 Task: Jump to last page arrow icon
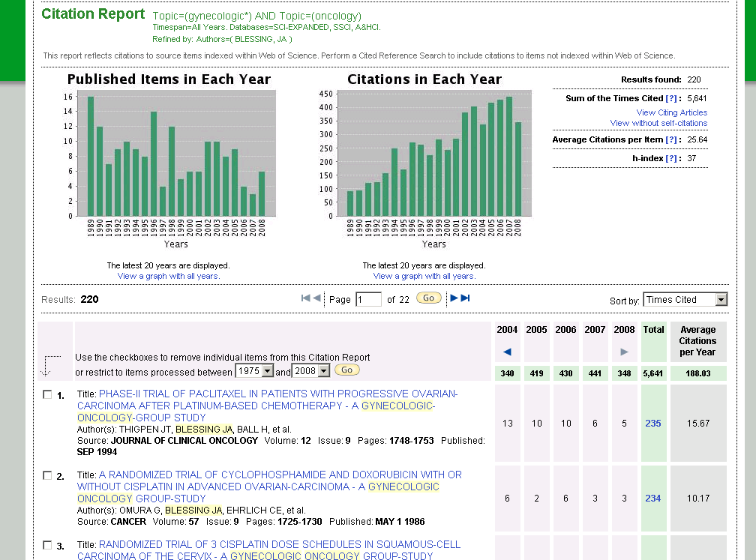tap(465, 298)
